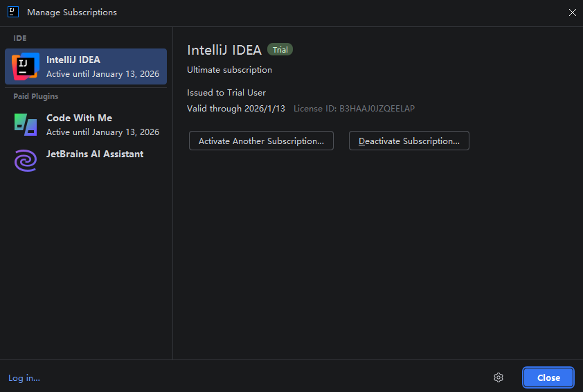Click the IntelliJ IDEA product icon in sidebar
Viewport: 583px width, 392px height.
point(26,66)
